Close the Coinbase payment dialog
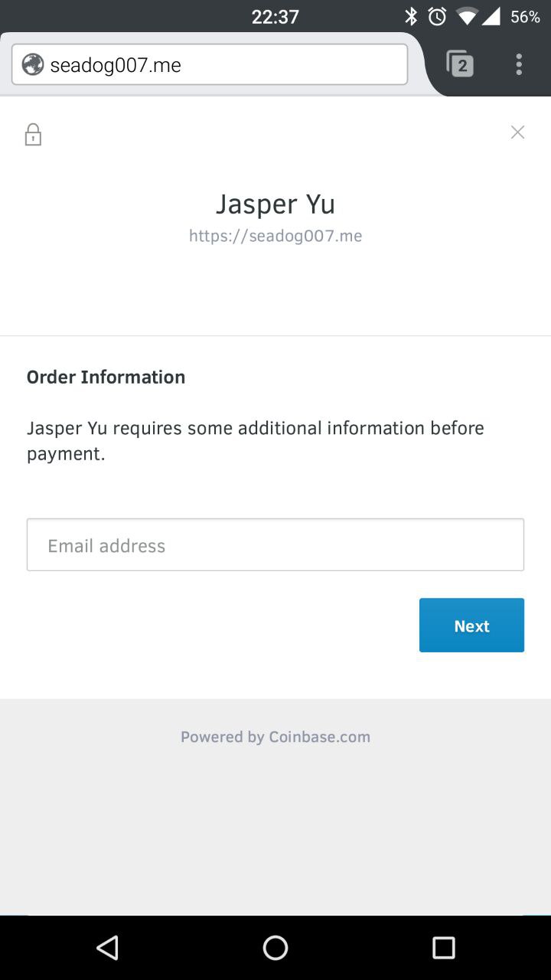551x980 pixels. click(517, 132)
